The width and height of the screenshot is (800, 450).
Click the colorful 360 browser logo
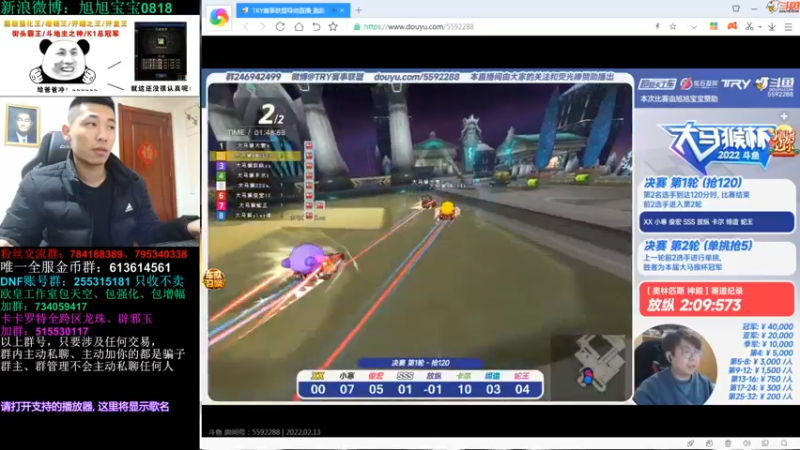tap(219, 16)
